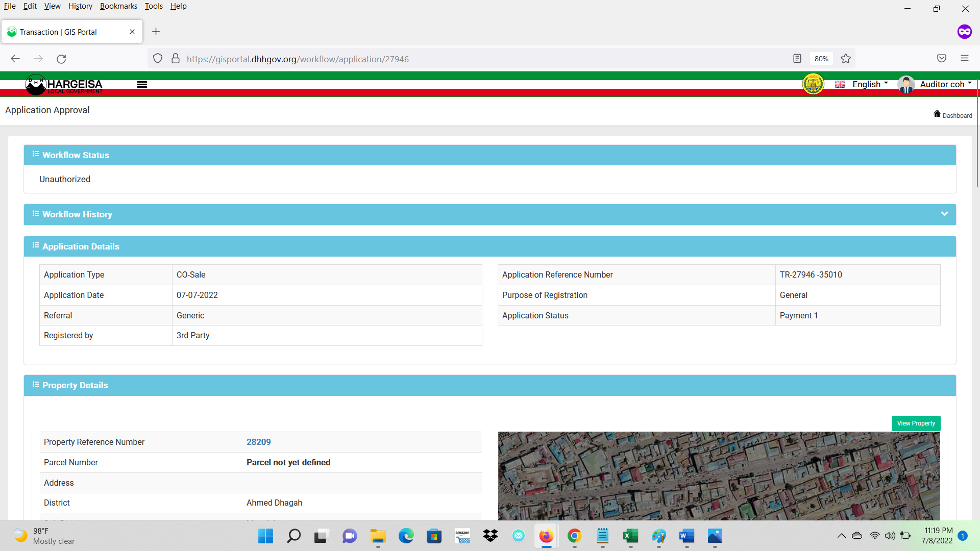
Task: Open the clock and date on taskbar
Action: [937, 536]
